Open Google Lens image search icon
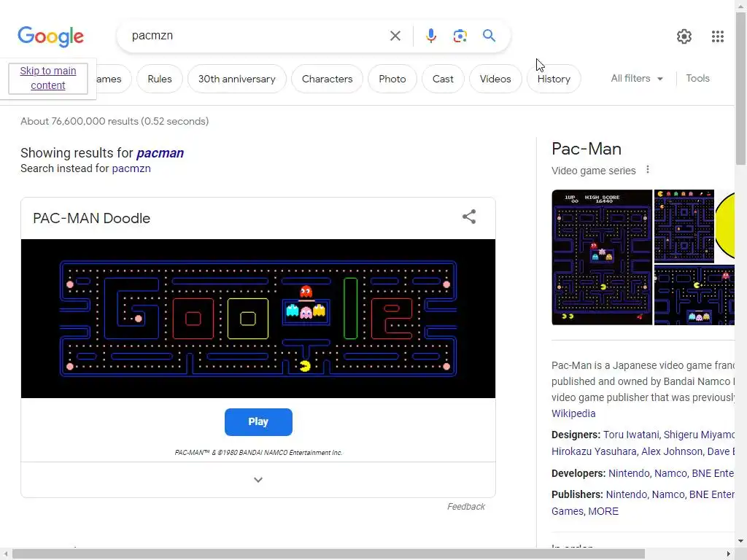Screen dimensions: 747x560 460,36
